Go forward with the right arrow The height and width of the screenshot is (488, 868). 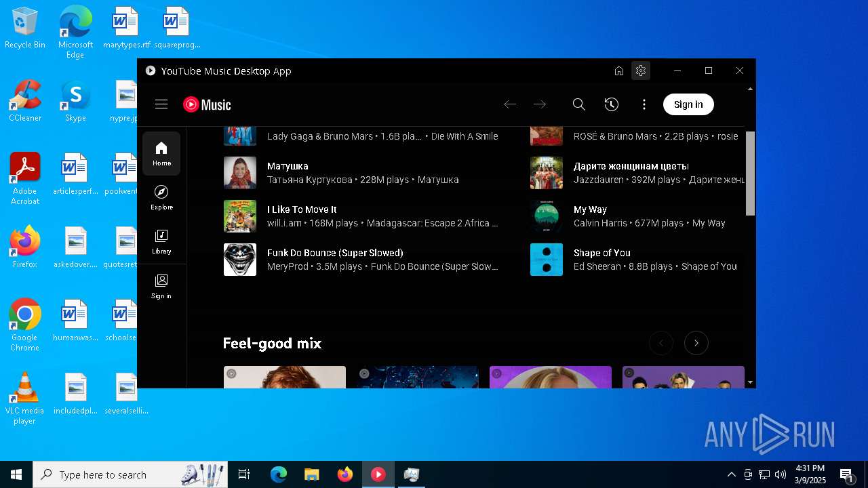point(540,104)
